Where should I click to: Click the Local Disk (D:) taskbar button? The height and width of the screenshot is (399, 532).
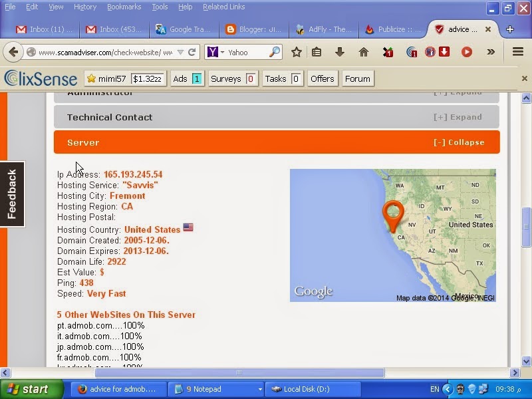(312, 389)
